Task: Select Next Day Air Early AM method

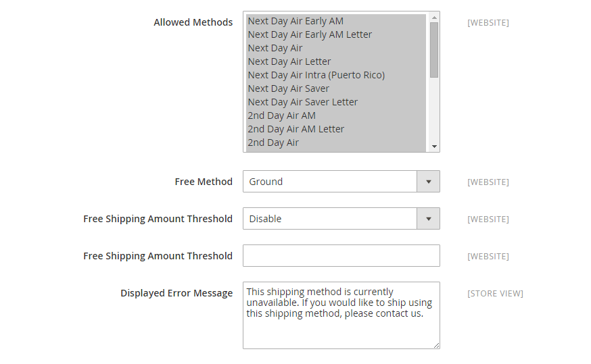Action: tap(295, 21)
